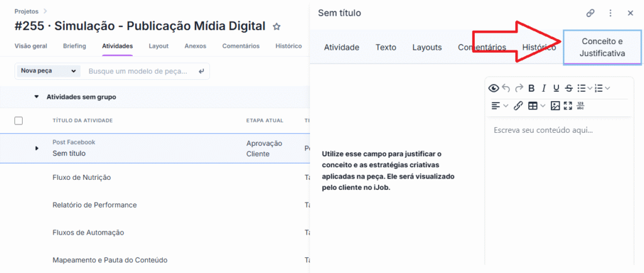
Task: Insert an image into the editor
Action: (555, 106)
